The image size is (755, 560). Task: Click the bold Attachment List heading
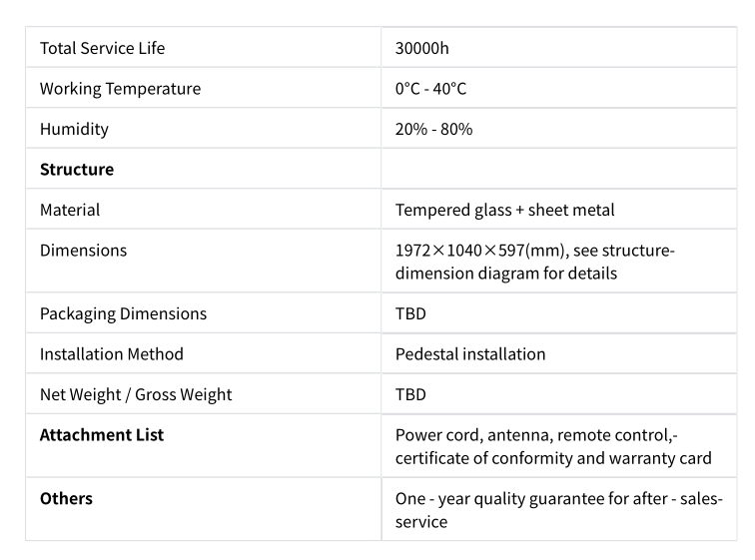click(102, 435)
